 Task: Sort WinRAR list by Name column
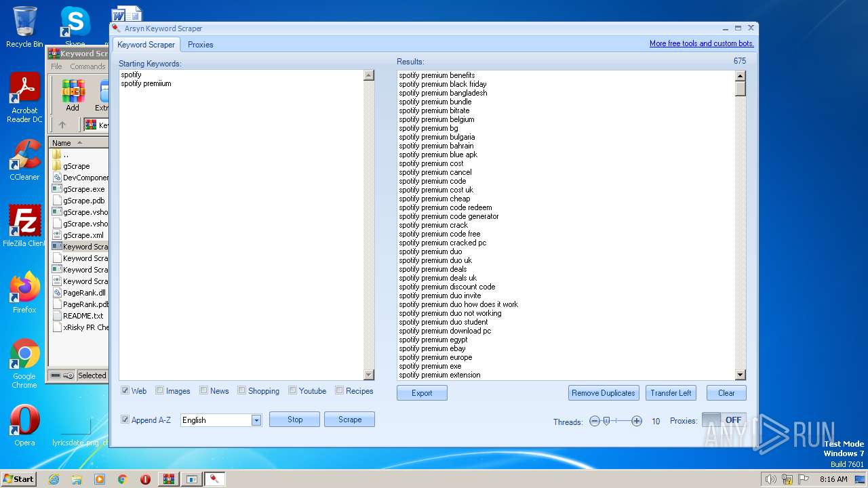[x=79, y=143]
